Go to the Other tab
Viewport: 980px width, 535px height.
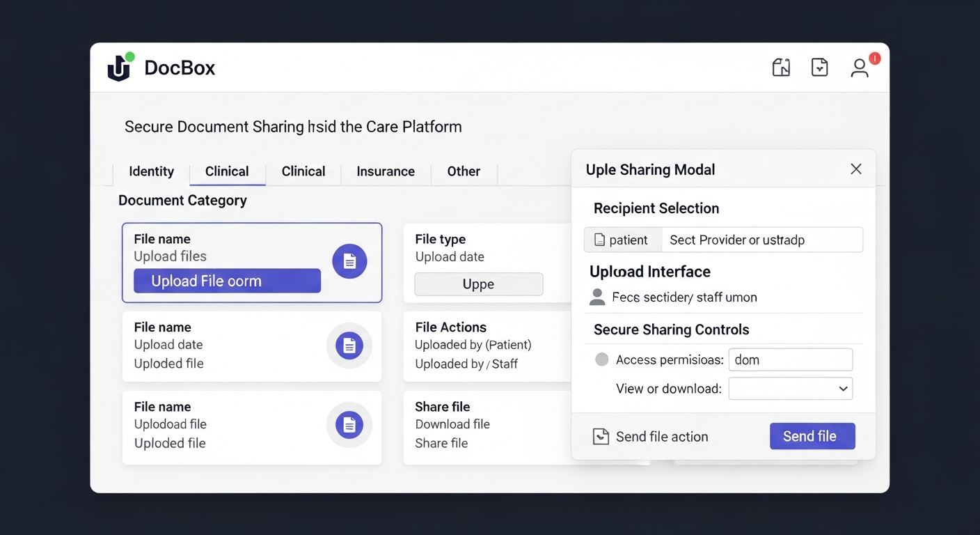pos(464,171)
